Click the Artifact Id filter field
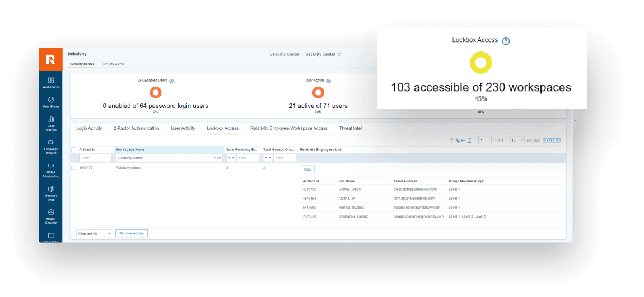644x297 pixels. click(95, 158)
